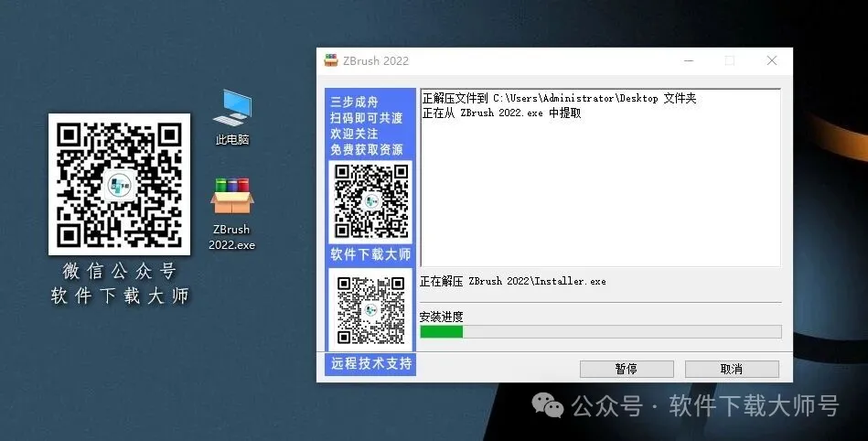Click the line 正在从 ZBrush 2022.exe 中提取
The image size is (868, 441).
click(501, 113)
